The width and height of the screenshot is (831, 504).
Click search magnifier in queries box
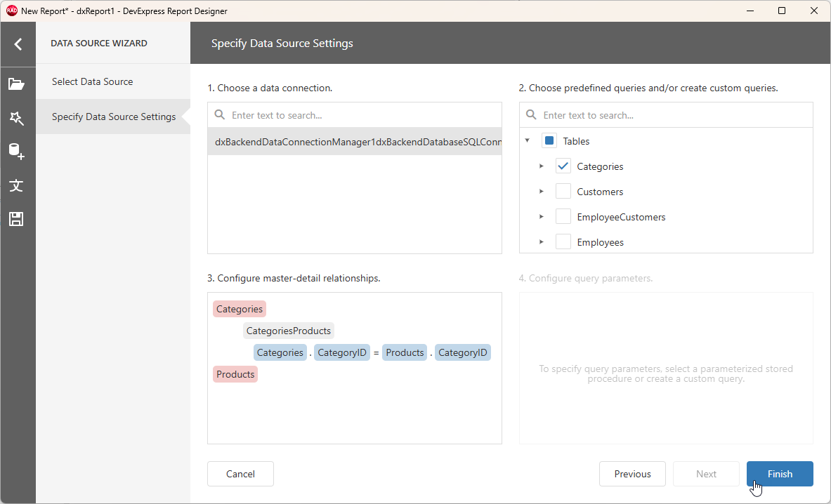(531, 115)
